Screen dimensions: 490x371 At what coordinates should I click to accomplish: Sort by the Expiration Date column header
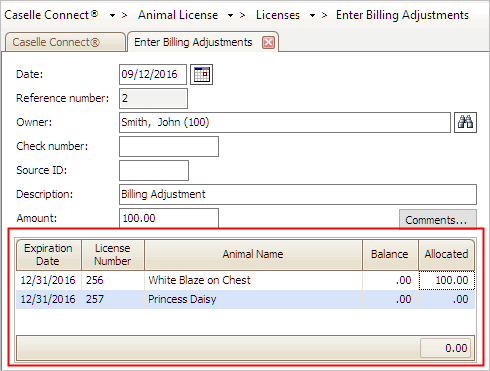click(49, 255)
